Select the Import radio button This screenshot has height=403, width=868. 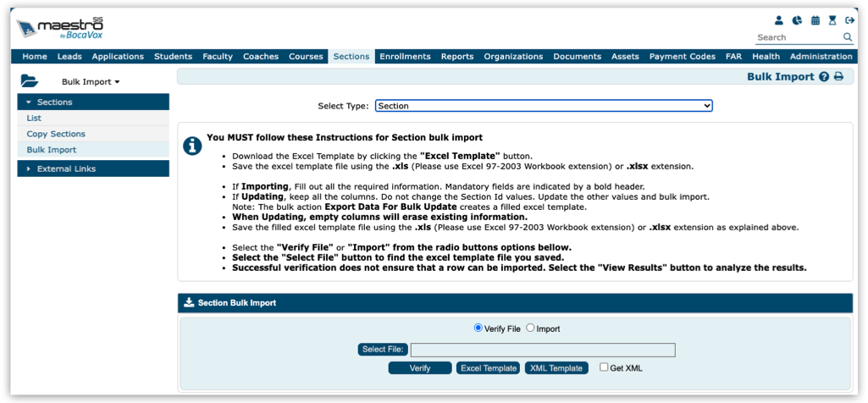click(531, 328)
